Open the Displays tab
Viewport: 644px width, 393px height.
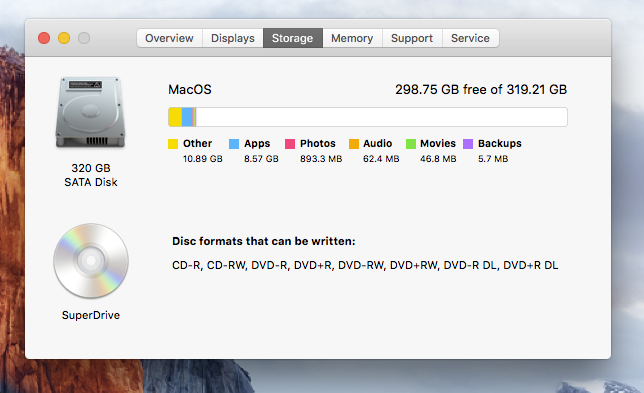pyautogui.click(x=232, y=38)
